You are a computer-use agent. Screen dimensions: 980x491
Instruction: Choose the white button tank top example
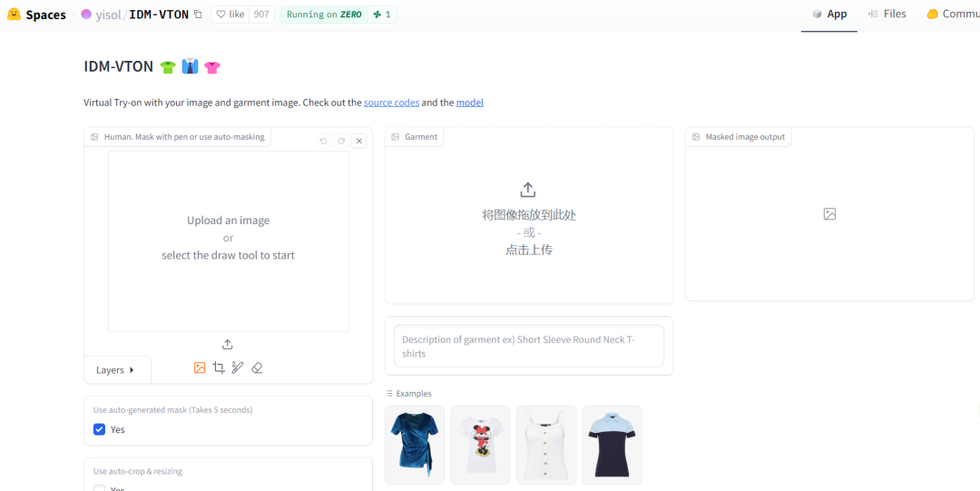click(546, 445)
